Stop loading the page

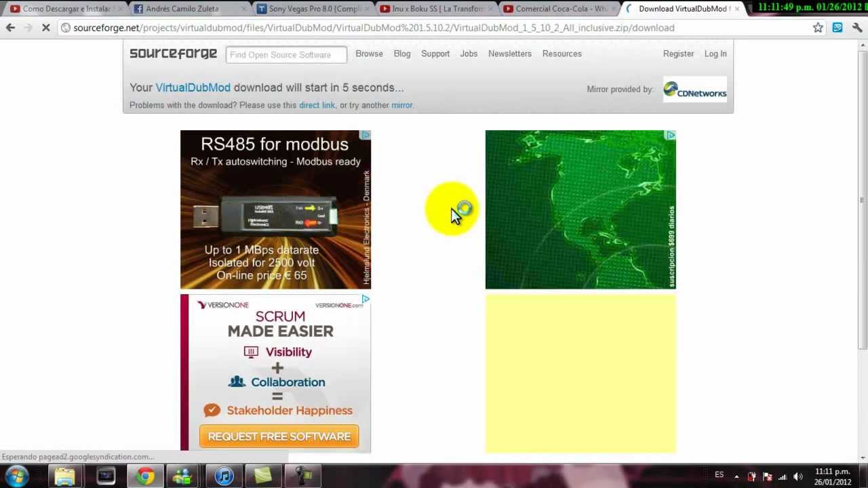tap(45, 28)
